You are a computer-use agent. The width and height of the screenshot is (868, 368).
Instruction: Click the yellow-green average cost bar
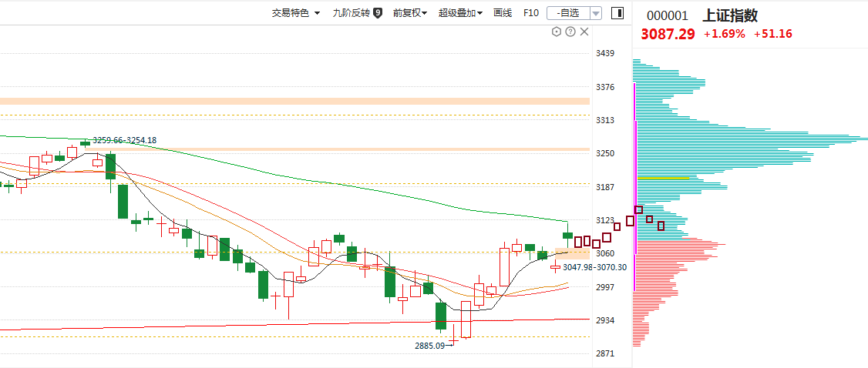point(663,178)
